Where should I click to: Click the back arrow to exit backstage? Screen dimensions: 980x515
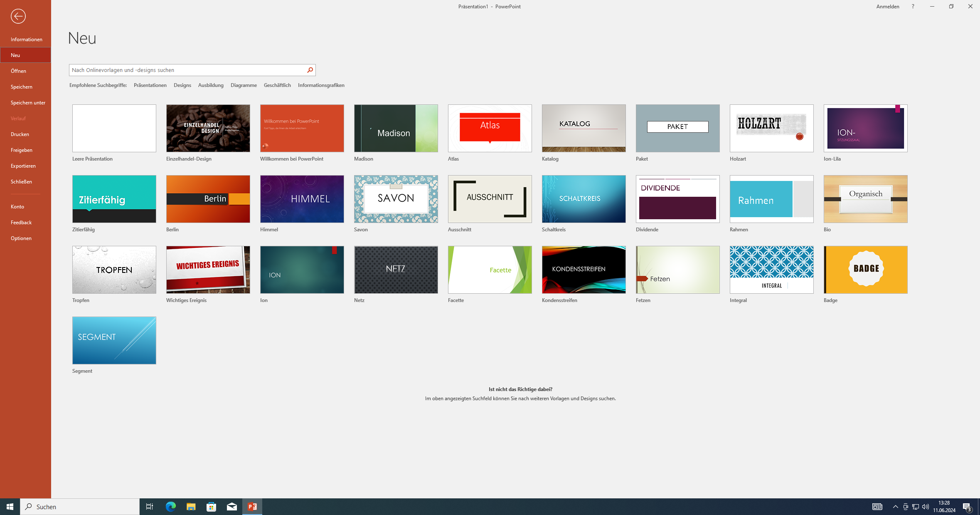[18, 16]
